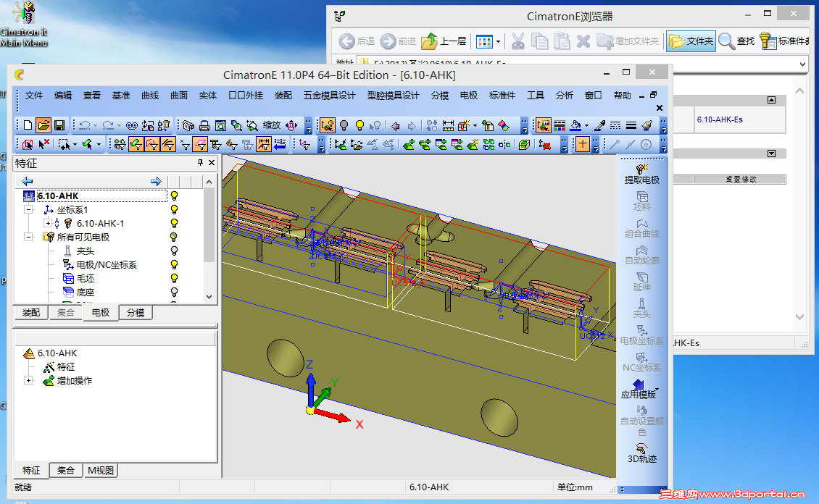
Task: Click the line style dashes icon
Action: click(x=615, y=125)
